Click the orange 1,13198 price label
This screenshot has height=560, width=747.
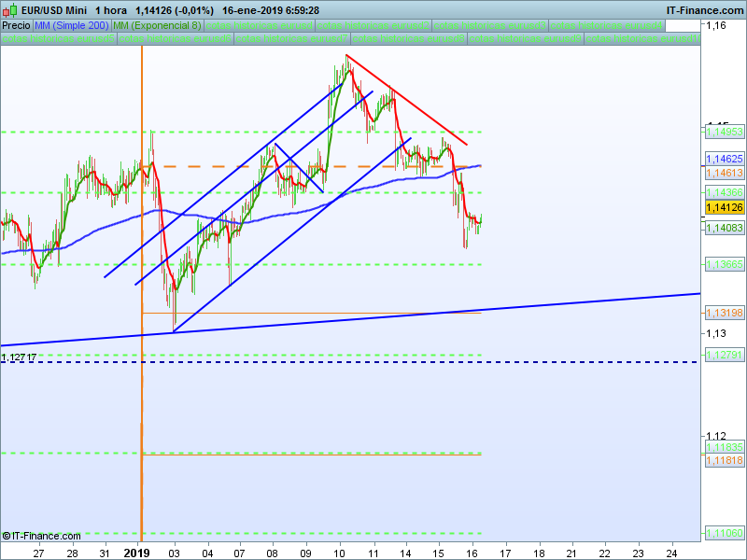[x=725, y=313]
